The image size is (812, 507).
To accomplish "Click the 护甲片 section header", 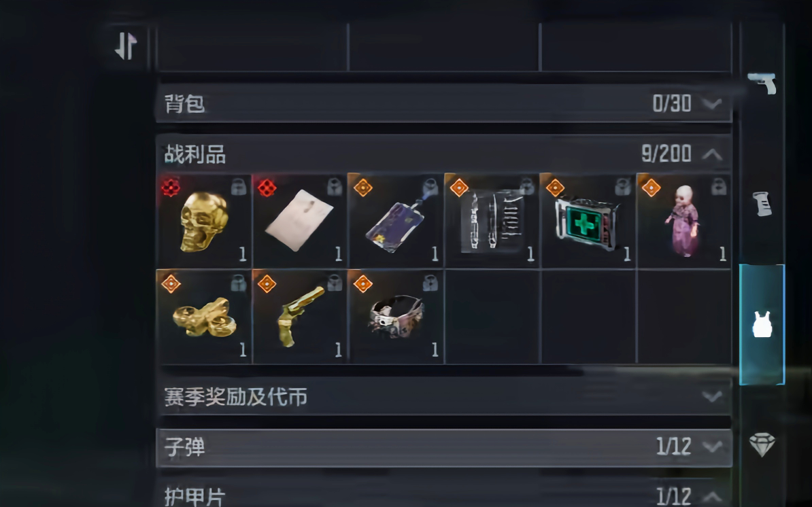I will [444, 495].
